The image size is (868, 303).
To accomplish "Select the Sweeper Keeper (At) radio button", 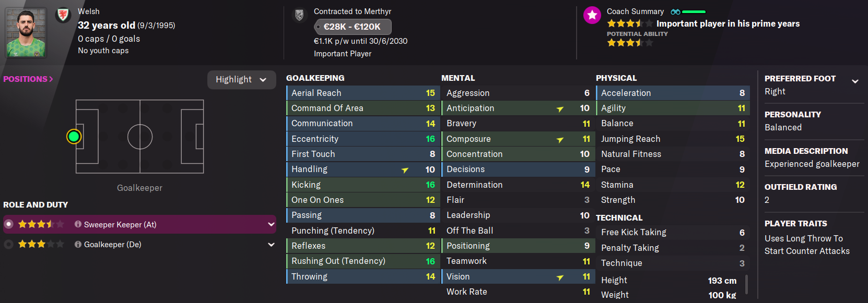I will tap(9, 224).
